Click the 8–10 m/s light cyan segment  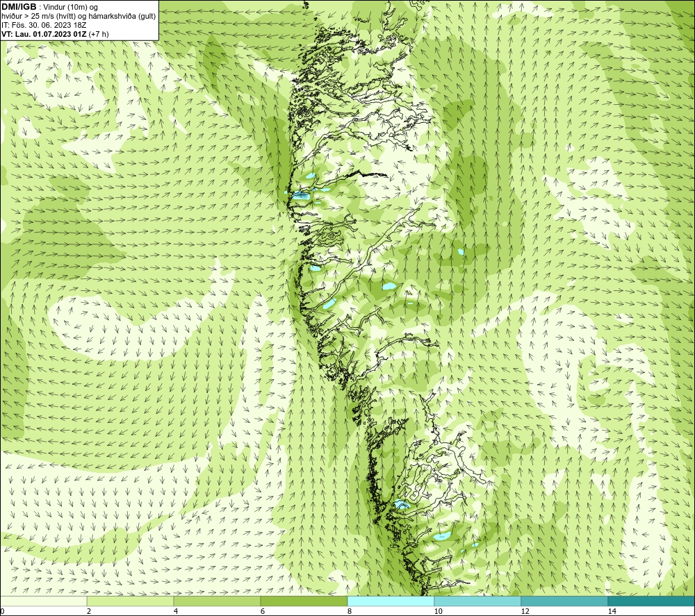point(391,601)
